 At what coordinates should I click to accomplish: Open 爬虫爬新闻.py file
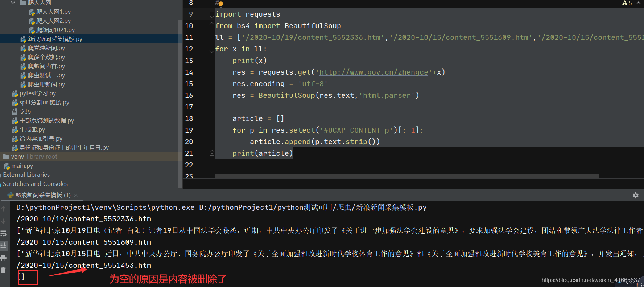tap(46, 84)
